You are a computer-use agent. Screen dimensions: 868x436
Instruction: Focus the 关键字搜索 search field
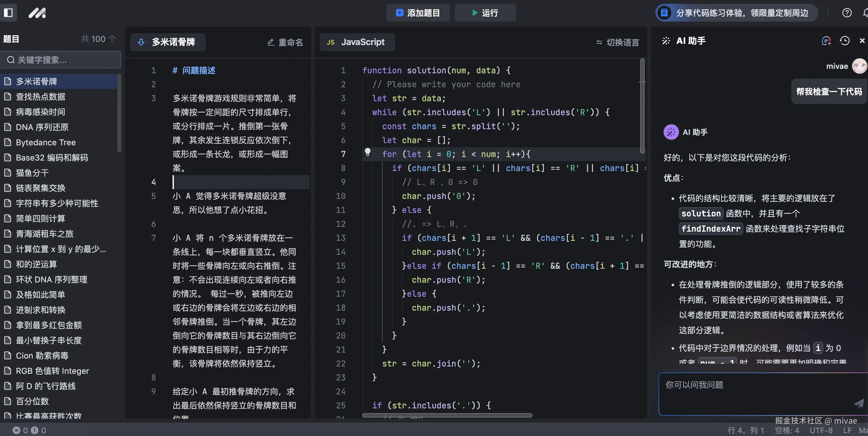[61, 60]
